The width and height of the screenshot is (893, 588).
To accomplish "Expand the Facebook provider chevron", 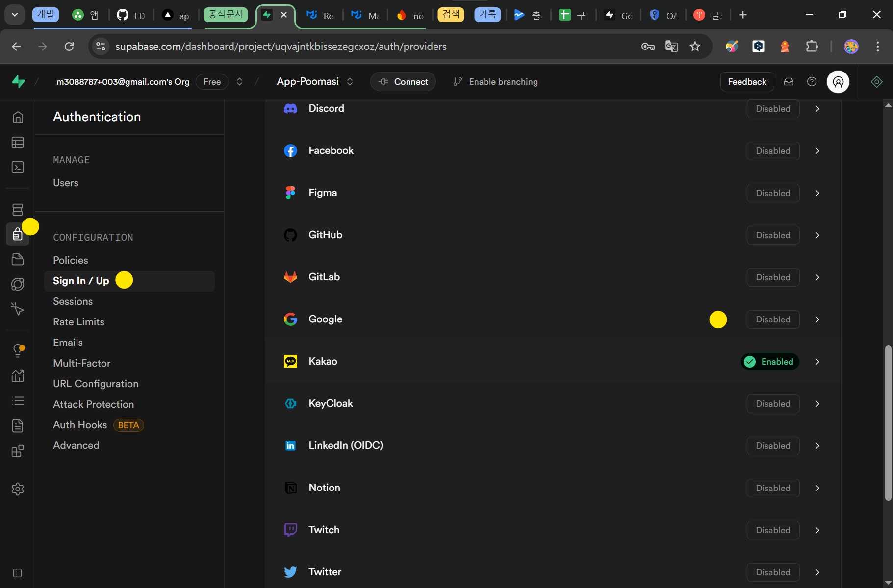I will [x=817, y=151].
